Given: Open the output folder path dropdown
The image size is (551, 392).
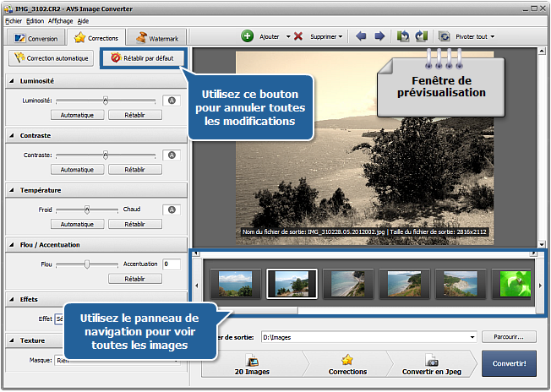Looking at the screenshot, I should point(472,337).
